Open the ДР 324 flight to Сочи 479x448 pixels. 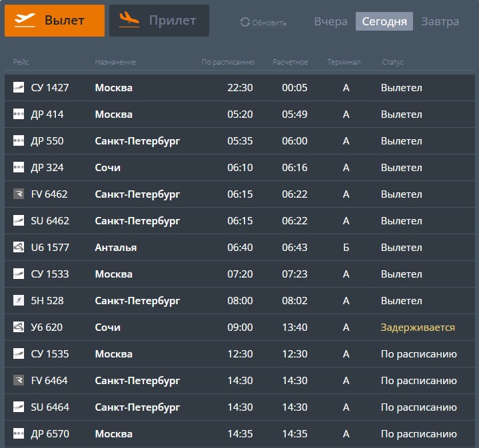(x=47, y=168)
